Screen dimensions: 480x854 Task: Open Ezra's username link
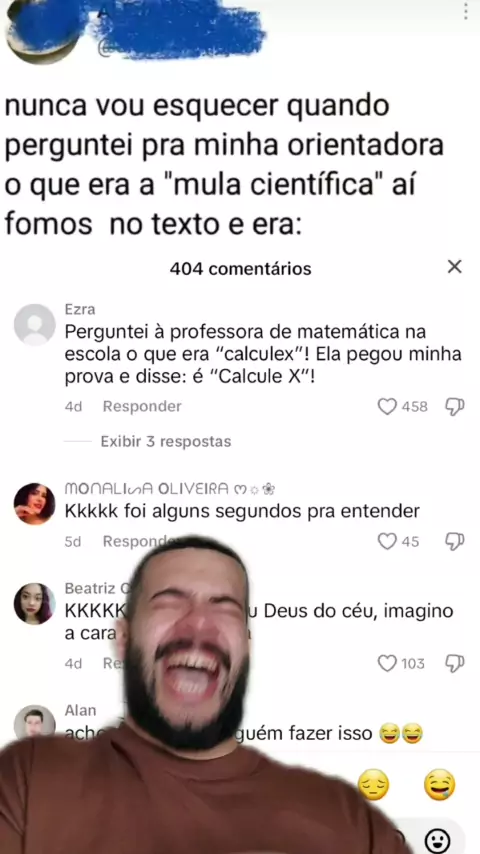tap(80, 309)
